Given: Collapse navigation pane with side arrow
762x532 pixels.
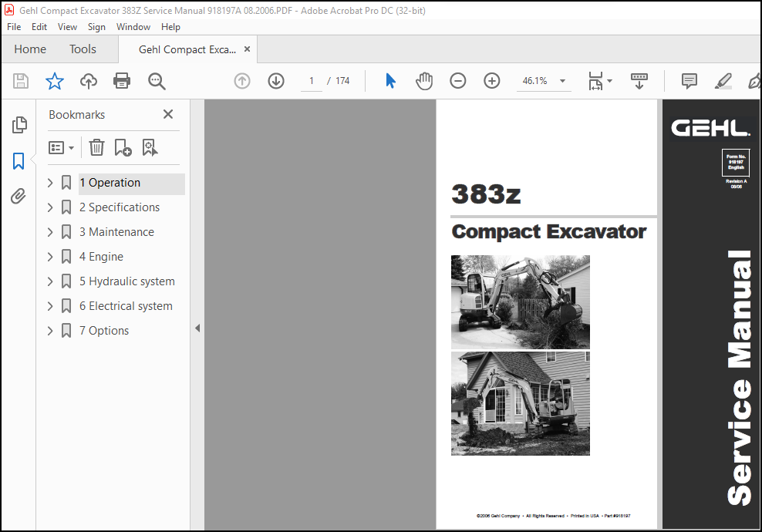Looking at the screenshot, I should [197, 328].
